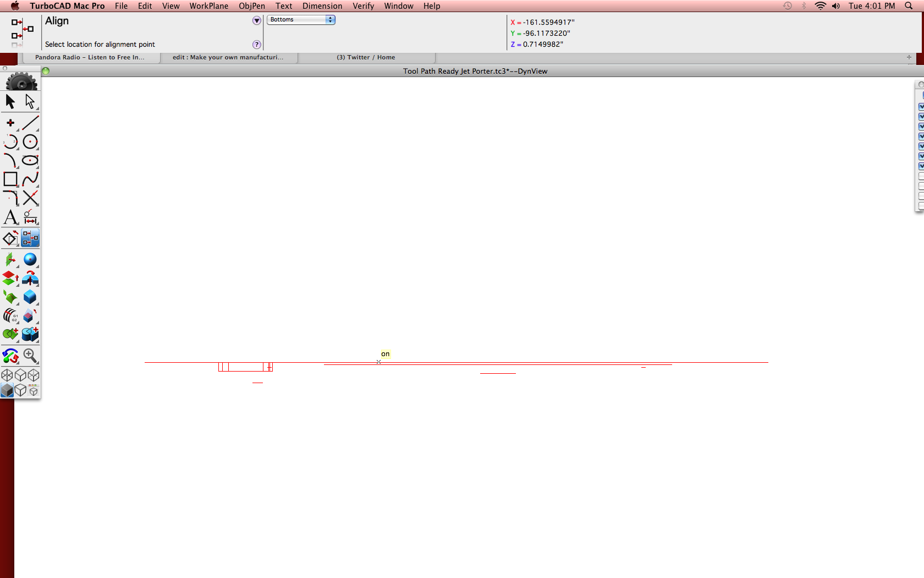Select the Text tool letter A

click(x=10, y=217)
